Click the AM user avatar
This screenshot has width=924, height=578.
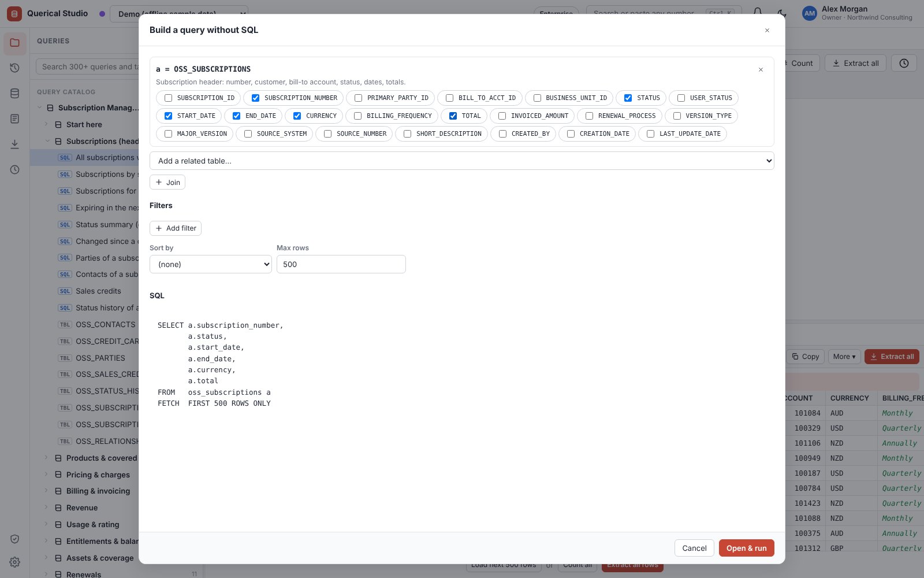(810, 13)
